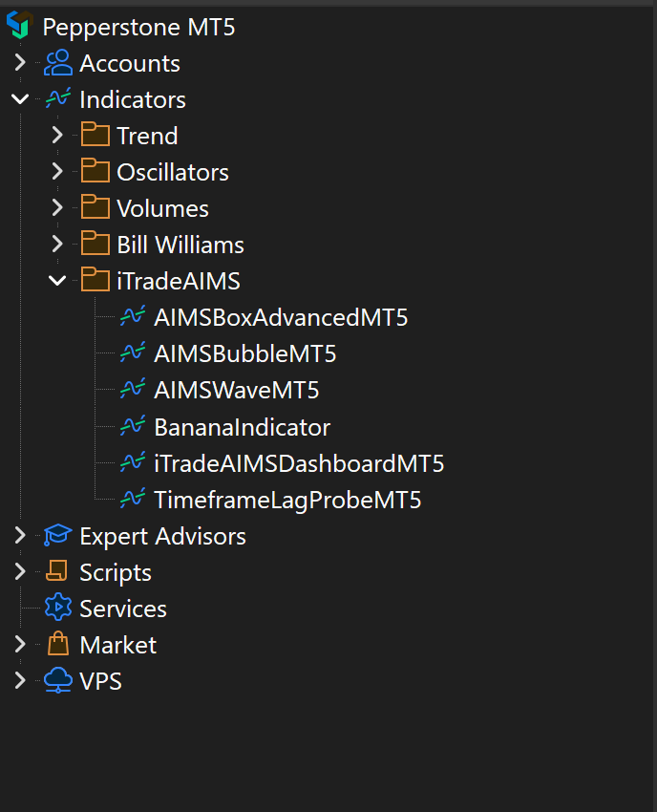
Task: Click the AIMSWaveMT5 indicator icon
Action: click(133, 389)
